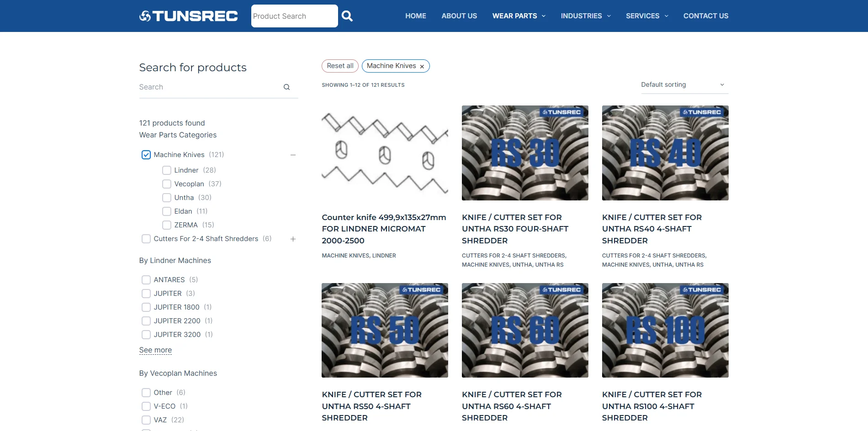
Task: Check the Other Vecoplan machines checkbox
Action: [146, 393]
